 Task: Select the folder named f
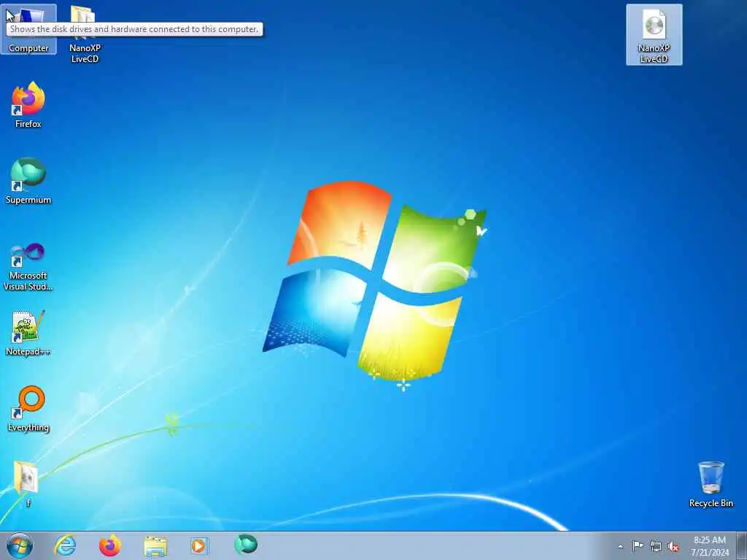(27, 483)
